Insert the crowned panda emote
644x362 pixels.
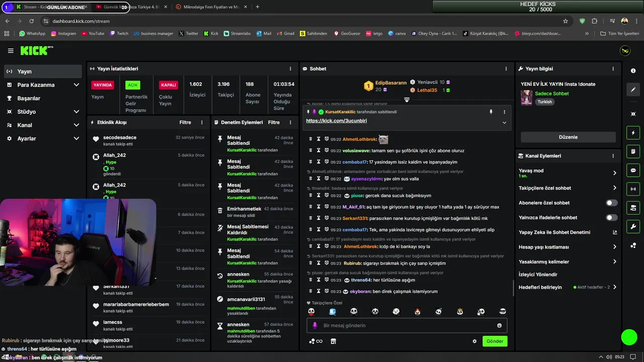[x=460, y=312]
